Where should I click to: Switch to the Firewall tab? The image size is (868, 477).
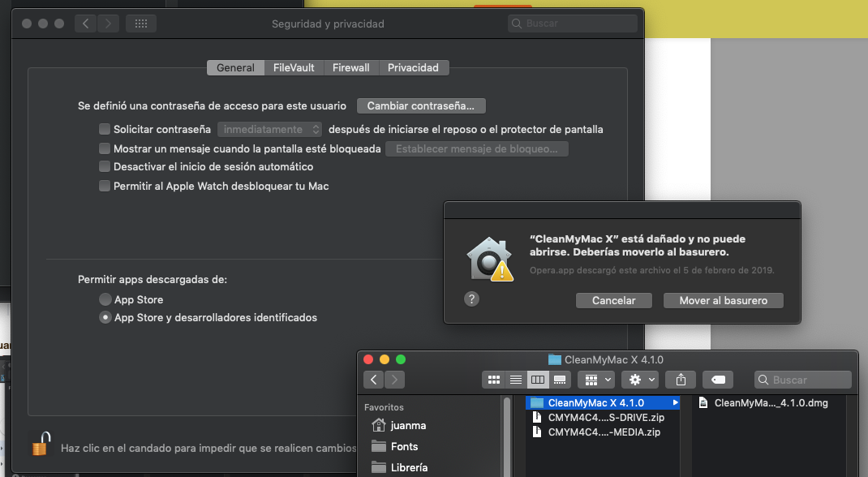351,67
